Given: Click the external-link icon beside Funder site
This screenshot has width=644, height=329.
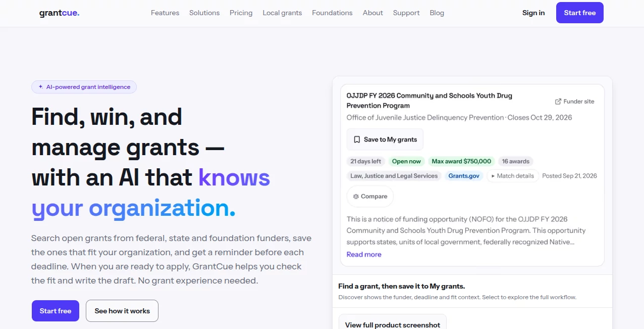Looking at the screenshot, I should click(558, 102).
